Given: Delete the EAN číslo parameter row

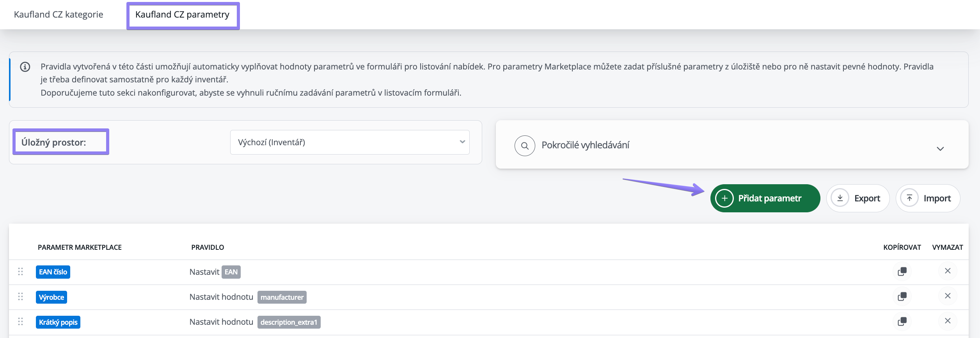Looking at the screenshot, I should pyautogui.click(x=948, y=271).
